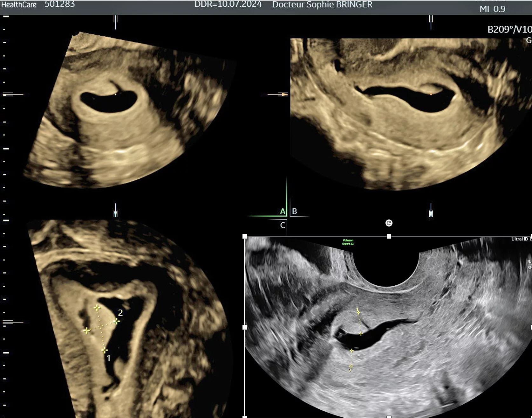Image resolution: width=532 pixels, height=418 pixels.
Task: Click the DDR=10.07.2024 date text
Action: (x=228, y=4)
